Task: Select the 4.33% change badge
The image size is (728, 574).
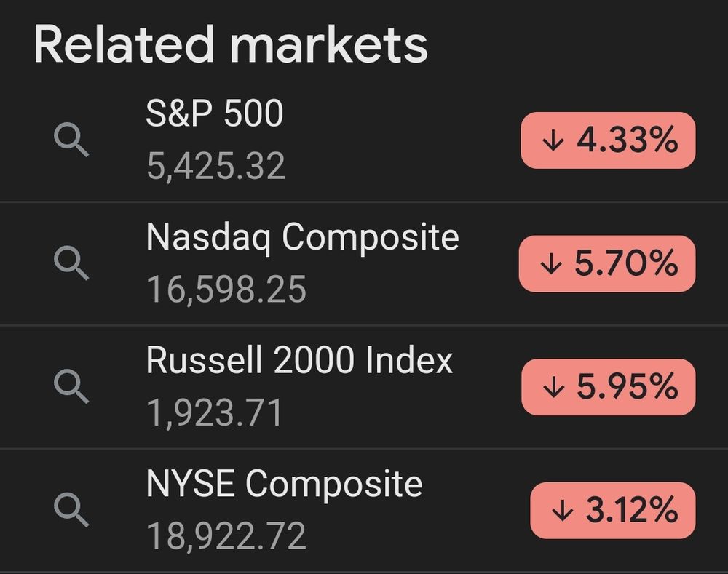Action: [608, 140]
